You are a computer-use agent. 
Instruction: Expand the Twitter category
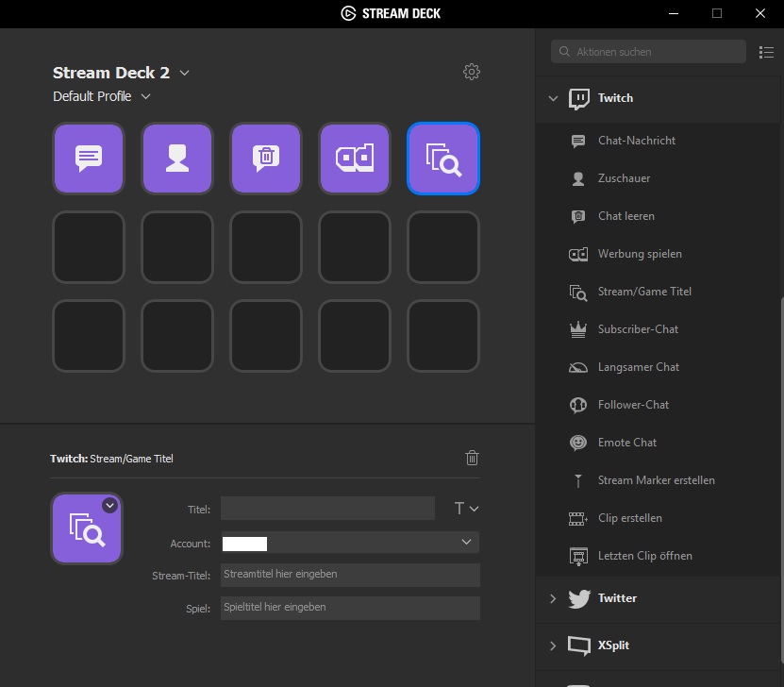point(553,598)
